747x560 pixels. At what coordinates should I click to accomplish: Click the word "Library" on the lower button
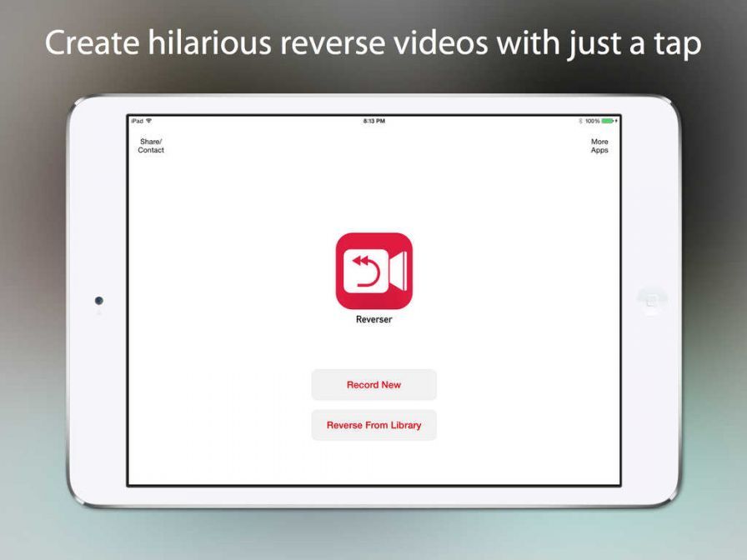[x=406, y=425]
